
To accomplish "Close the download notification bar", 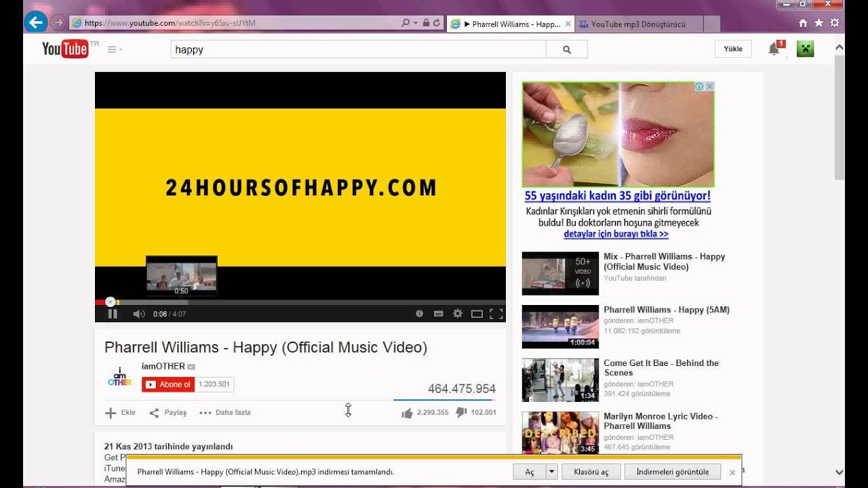I will 732,472.
